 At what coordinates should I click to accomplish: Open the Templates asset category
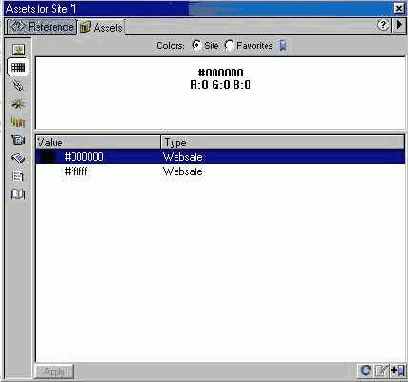point(18,176)
